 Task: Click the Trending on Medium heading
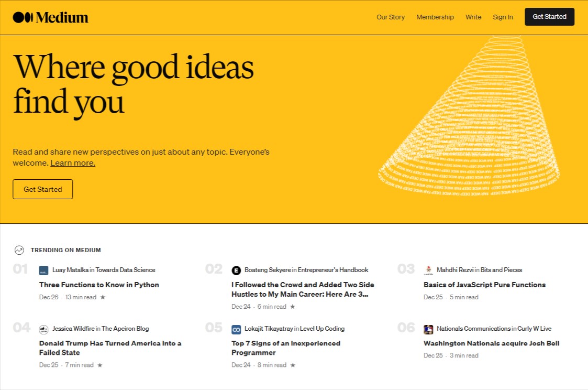(x=65, y=250)
